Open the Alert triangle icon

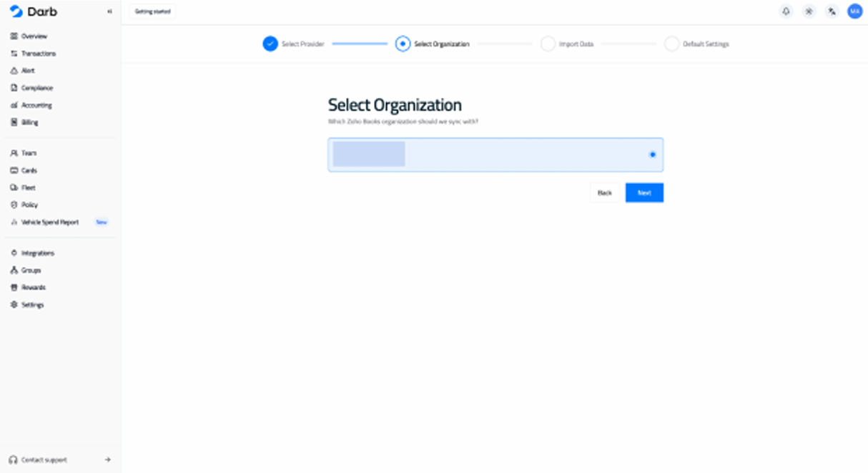click(14, 71)
